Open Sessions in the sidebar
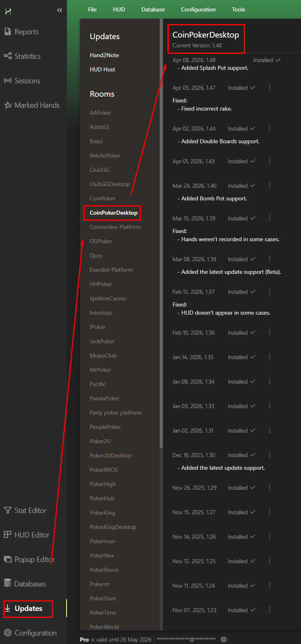 pos(22,81)
